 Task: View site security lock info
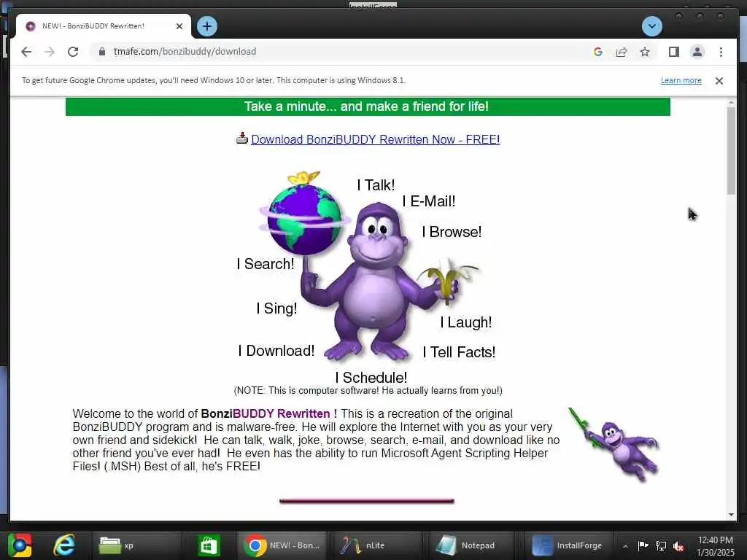pyautogui.click(x=102, y=52)
